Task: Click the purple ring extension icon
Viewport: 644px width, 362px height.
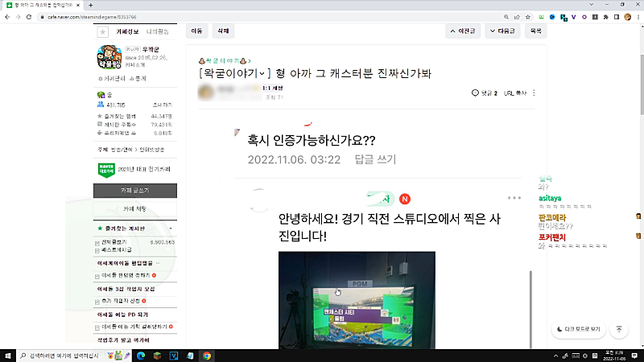Action: coord(584,17)
